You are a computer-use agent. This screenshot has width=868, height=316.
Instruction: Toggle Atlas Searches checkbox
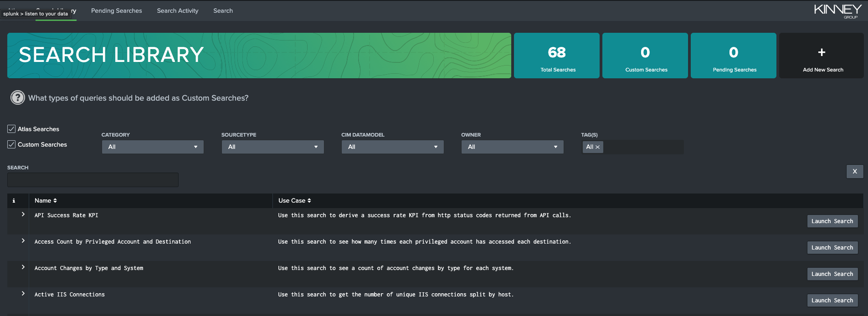(11, 129)
